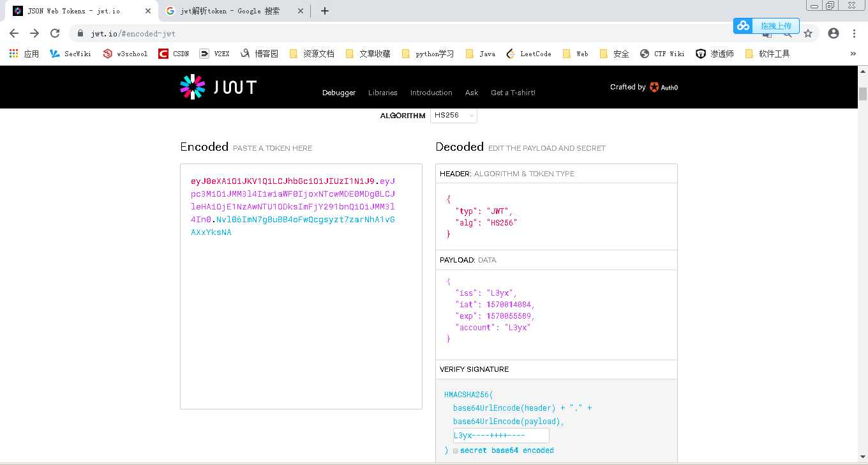868x465 pixels.
Task: Open Java bookmark folder
Action: [x=481, y=54]
